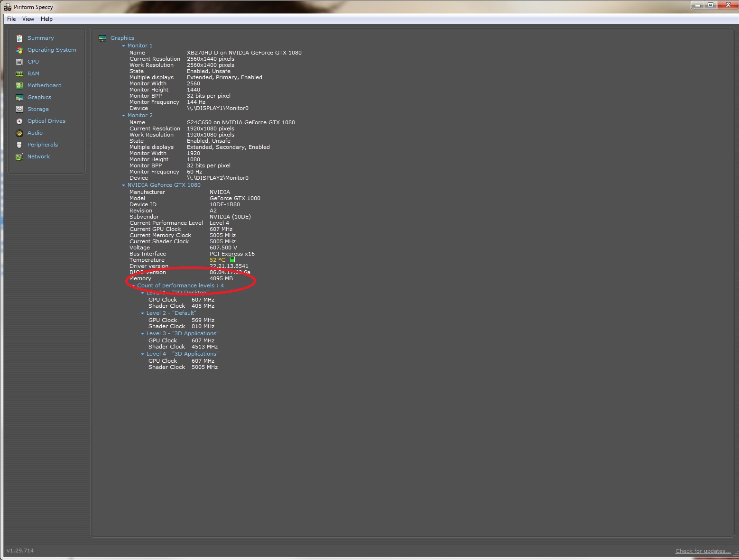Open the Help menu
739x560 pixels.
[46, 19]
